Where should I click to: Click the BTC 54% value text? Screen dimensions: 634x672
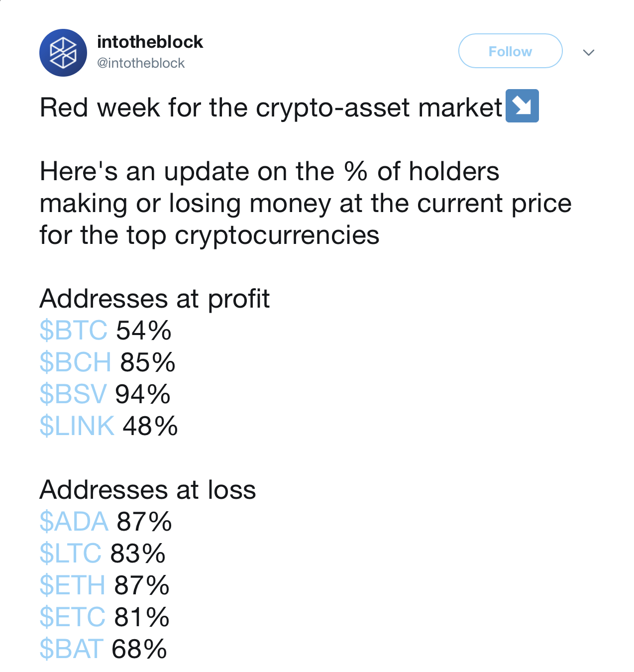coord(144,331)
